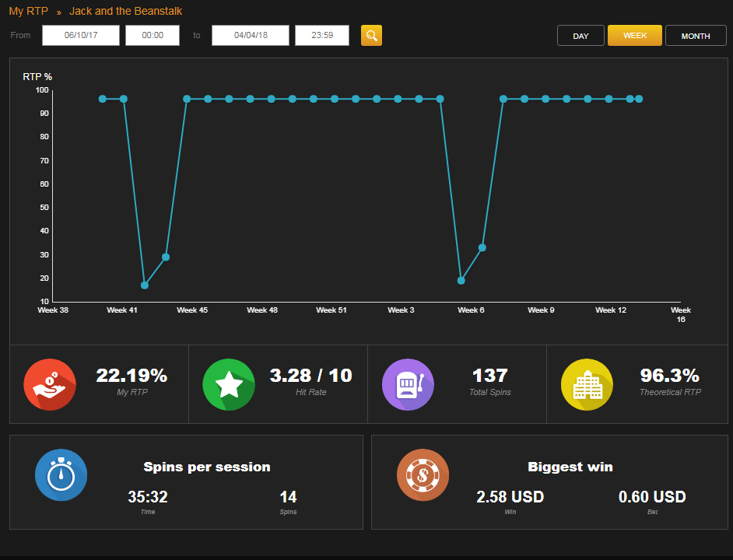
Task: Select the WEEK view button
Action: [635, 36]
